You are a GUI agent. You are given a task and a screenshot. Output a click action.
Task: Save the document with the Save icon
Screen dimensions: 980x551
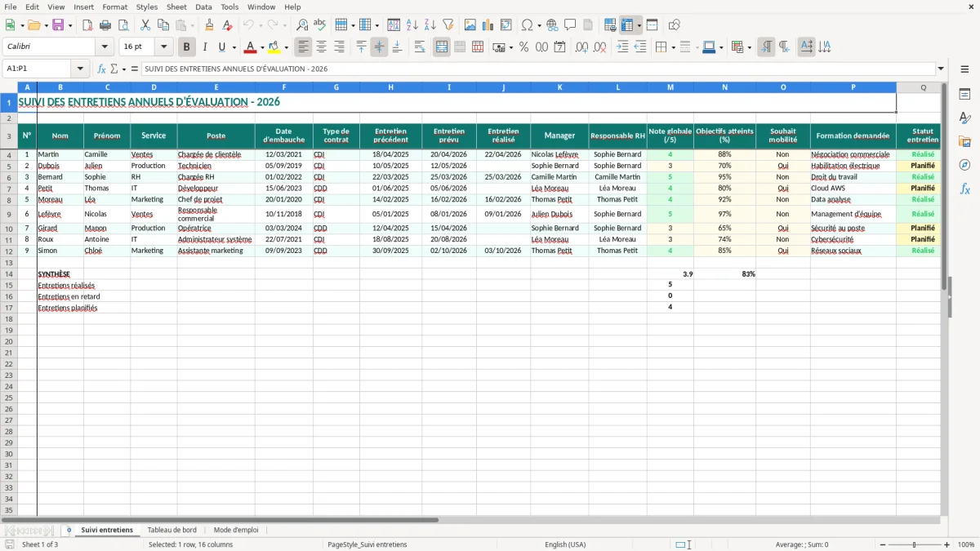[58, 25]
